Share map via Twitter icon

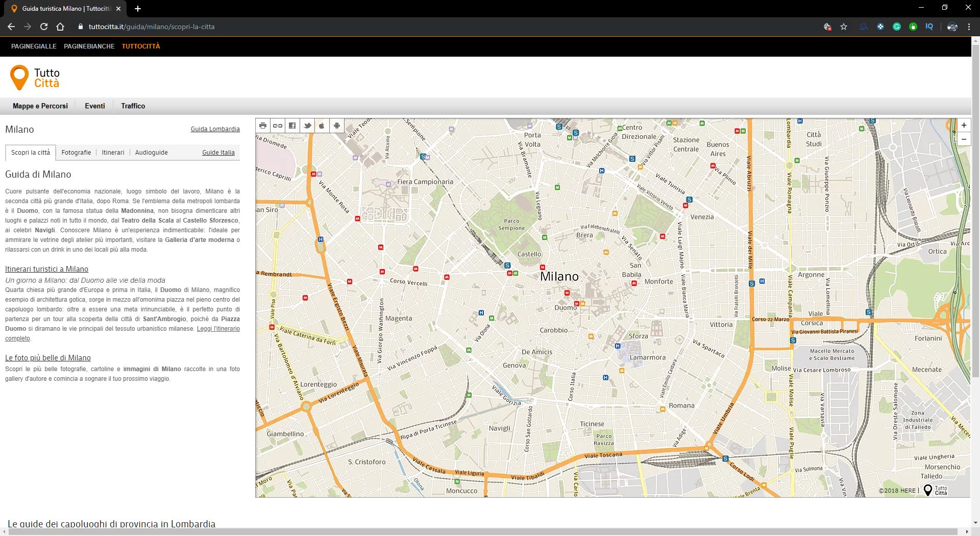(307, 126)
